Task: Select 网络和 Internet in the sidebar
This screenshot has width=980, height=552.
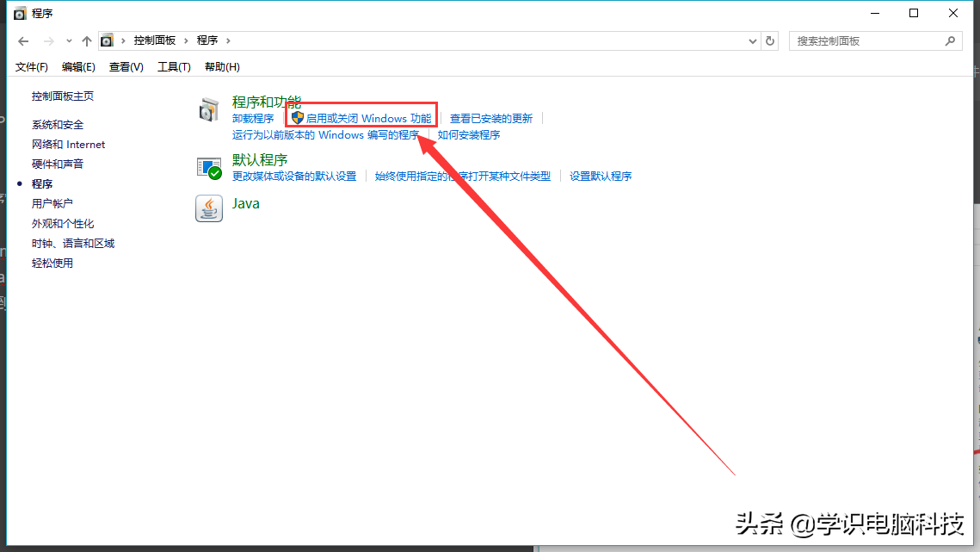Action: click(x=68, y=145)
